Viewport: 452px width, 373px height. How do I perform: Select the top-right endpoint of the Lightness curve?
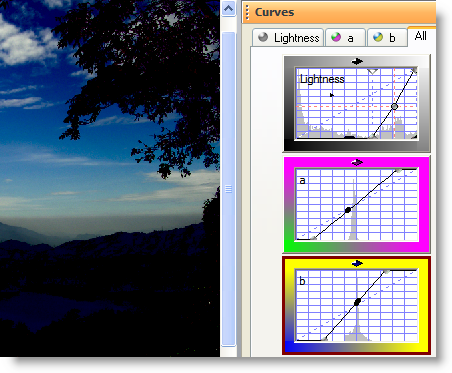click(414, 70)
